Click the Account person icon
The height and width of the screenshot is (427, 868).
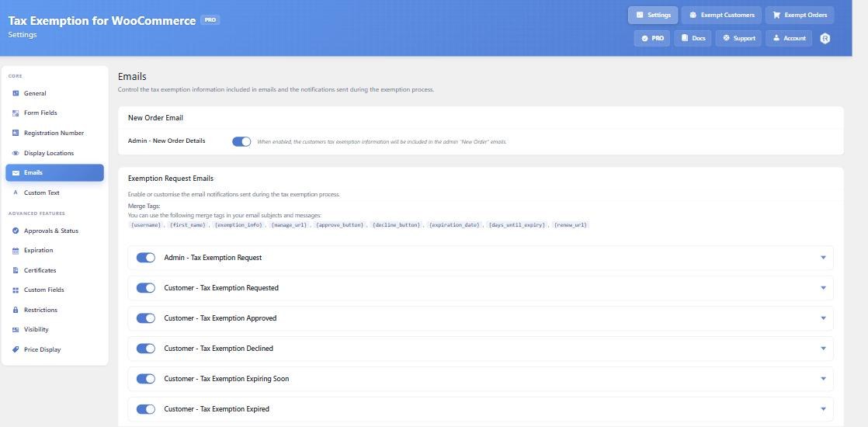point(776,38)
